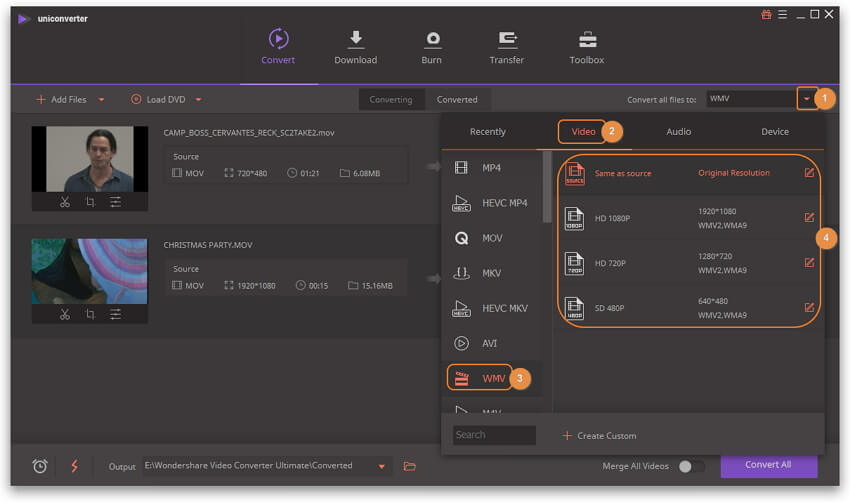Screen dimensions: 850x502
Task: Click the crop icon under Christmas Party video
Action: 90,314
